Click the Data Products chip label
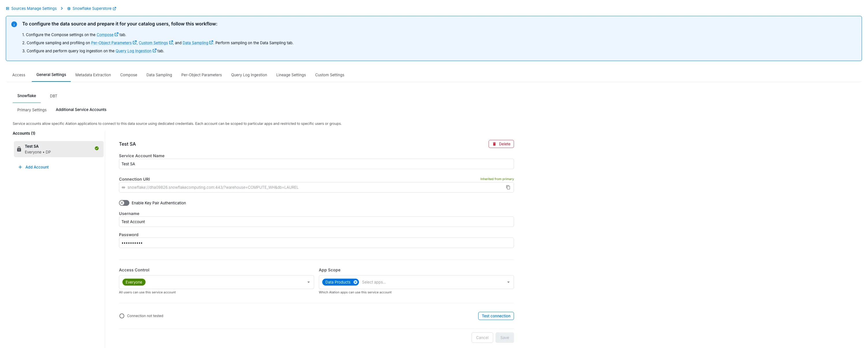The image size is (868, 348). [338, 282]
